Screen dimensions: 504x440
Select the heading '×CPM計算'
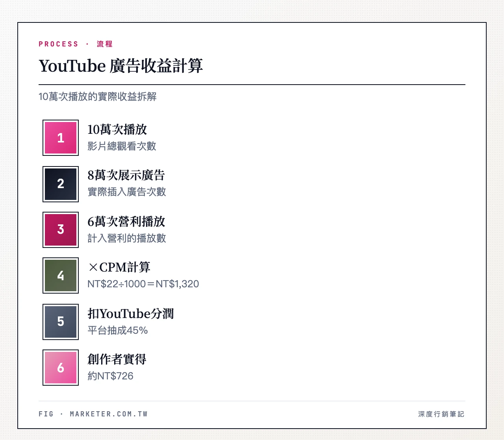[x=119, y=267]
